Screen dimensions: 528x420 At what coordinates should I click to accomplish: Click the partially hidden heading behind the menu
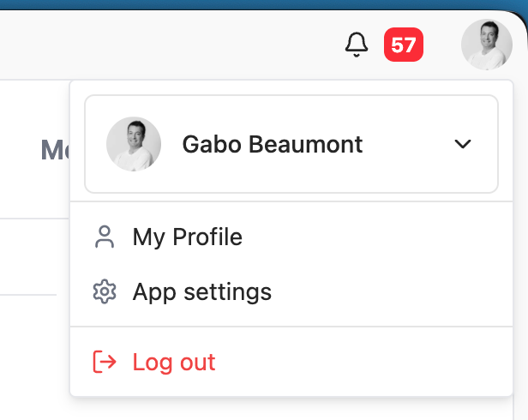tap(55, 149)
